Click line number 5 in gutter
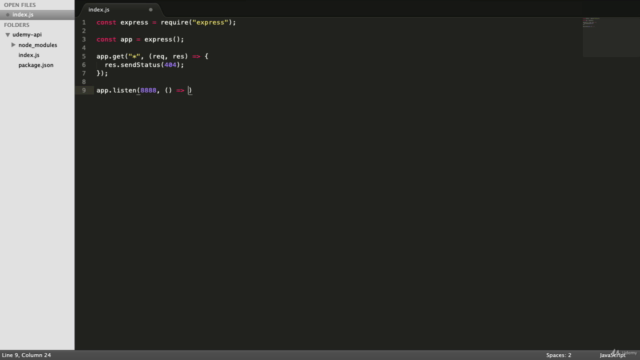Image resolution: width=640 pixels, height=360 pixels. [84, 56]
